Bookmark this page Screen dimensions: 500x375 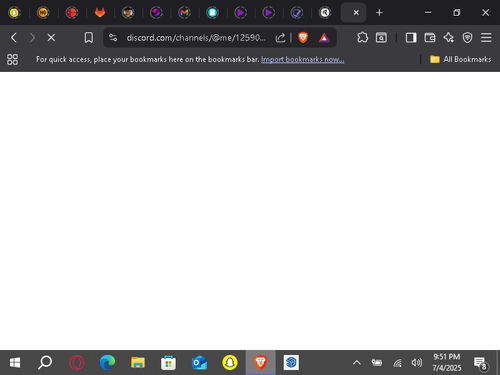point(89,38)
